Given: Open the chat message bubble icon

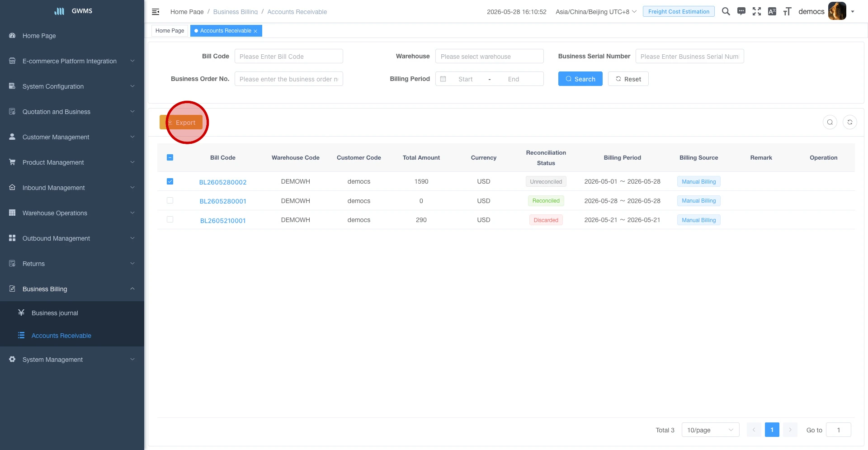Looking at the screenshot, I should [741, 11].
